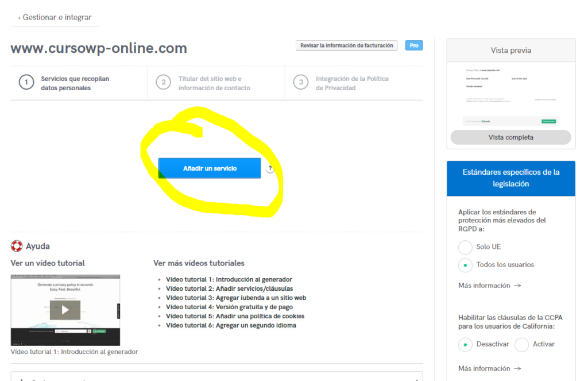Screen dimensions: 588x381
Task: Open Vista completa preview
Action: (x=510, y=137)
